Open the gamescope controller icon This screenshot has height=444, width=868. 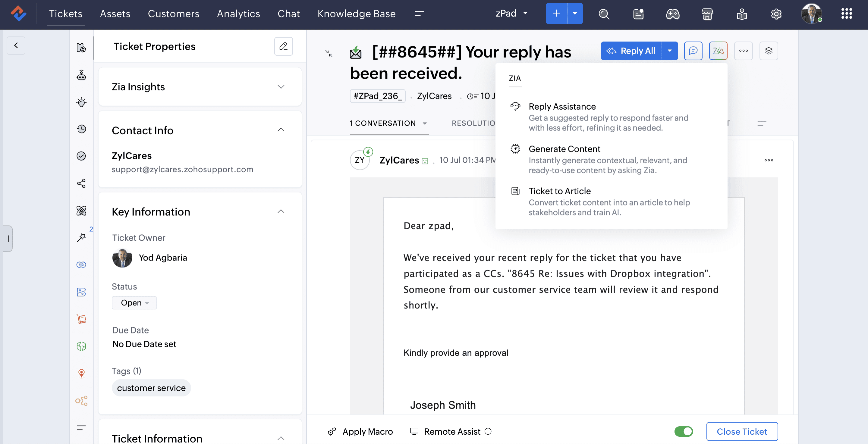coord(673,14)
